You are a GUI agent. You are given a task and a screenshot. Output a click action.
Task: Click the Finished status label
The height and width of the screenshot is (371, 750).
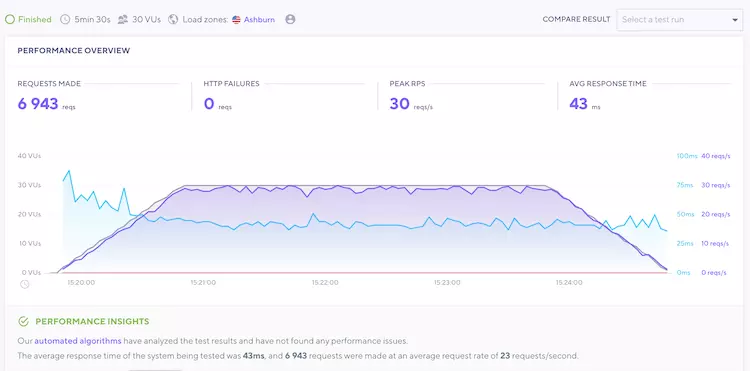pos(35,20)
